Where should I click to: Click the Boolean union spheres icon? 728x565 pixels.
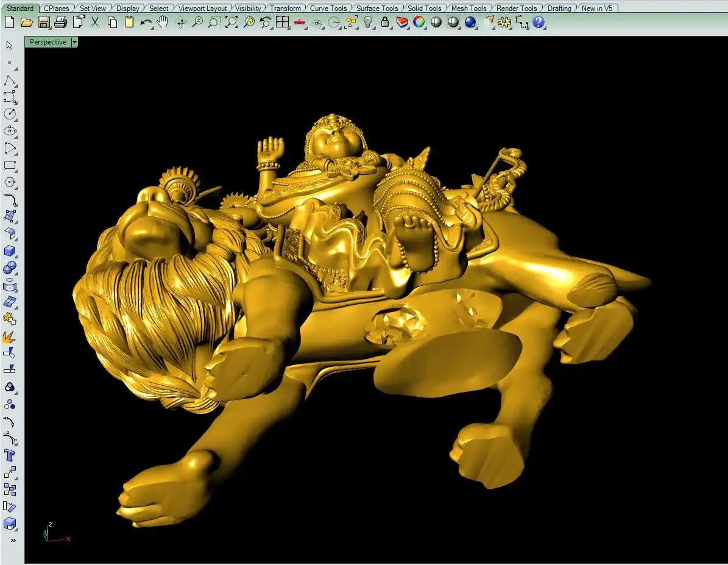[x=10, y=268]
